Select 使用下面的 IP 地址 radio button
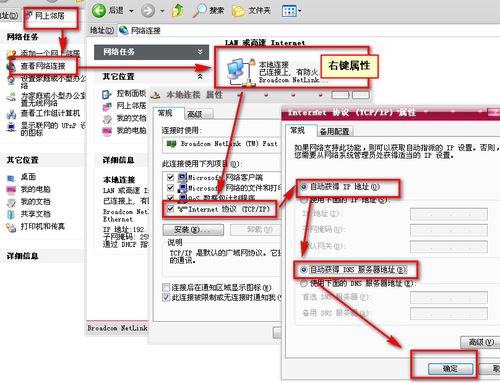This screenshot has height=383, width=500. tap(304, 200)
